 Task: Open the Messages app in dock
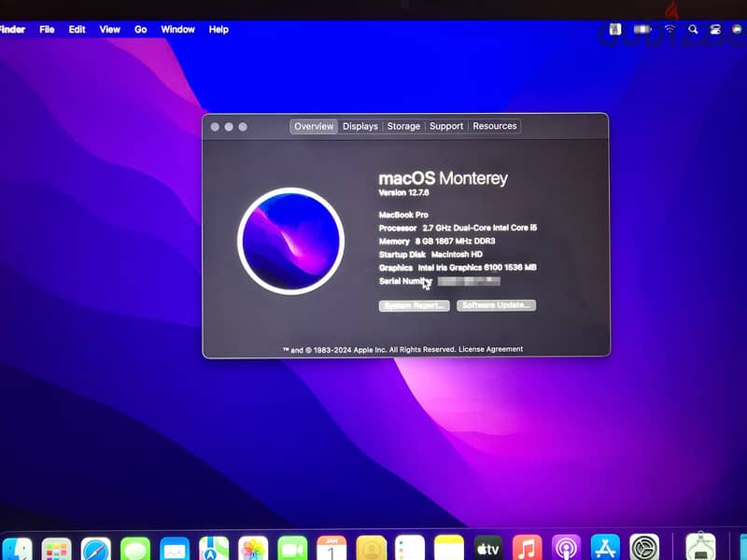135,549
